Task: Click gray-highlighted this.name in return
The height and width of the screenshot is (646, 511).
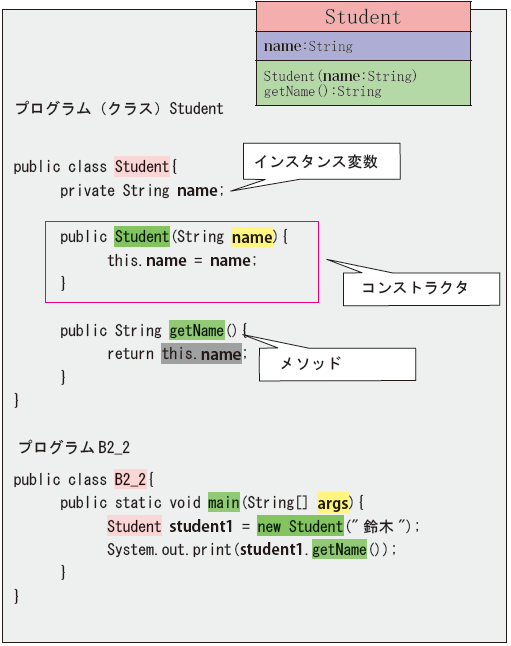Action: tap(201, 353)
